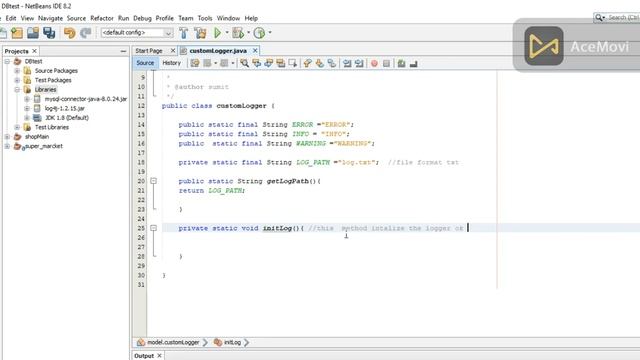Build the project with the hammer icon
The height and width of the screenshot is (360, 640).
pyautogui.click(x=184, y=33)
